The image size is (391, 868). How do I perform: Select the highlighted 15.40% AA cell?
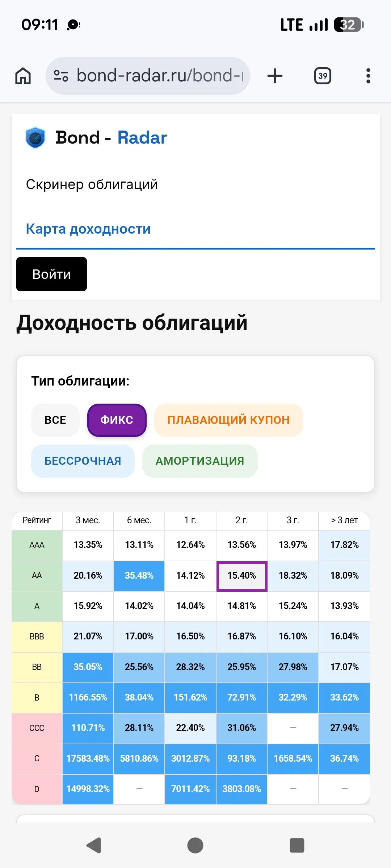(242, 576)
